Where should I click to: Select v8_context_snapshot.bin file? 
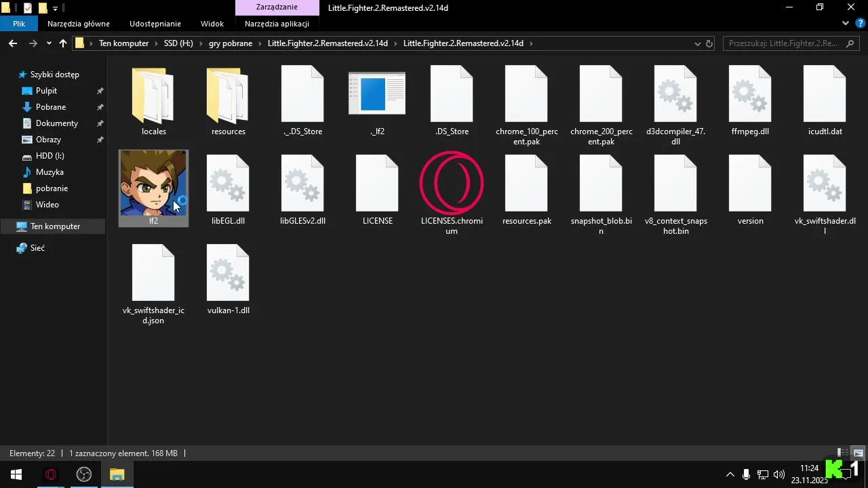675,195
